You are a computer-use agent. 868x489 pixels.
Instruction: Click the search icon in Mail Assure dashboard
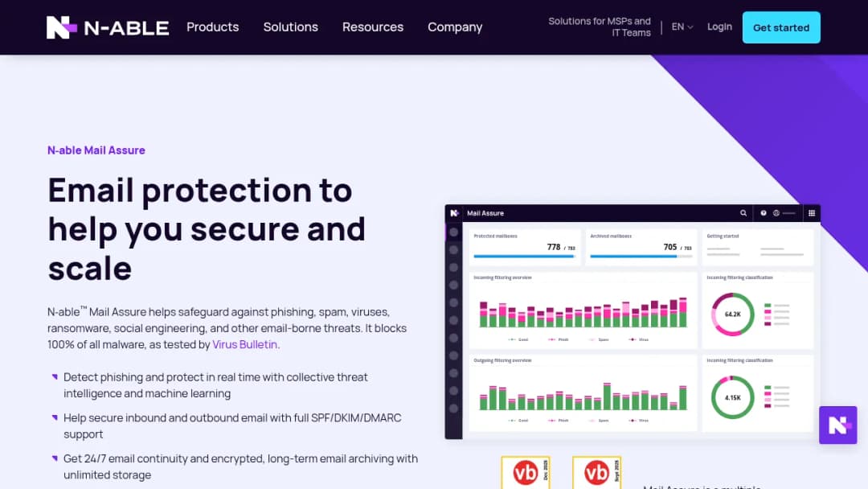pos(743,213)
